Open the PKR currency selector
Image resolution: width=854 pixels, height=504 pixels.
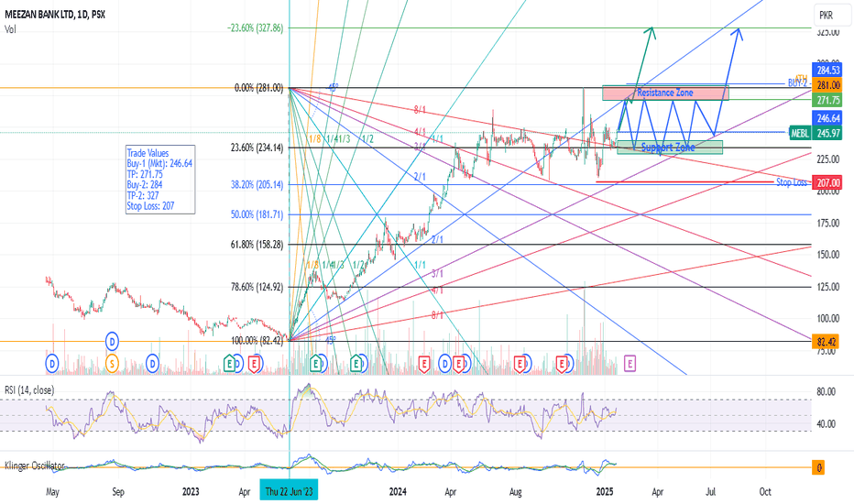click(832, 16)
